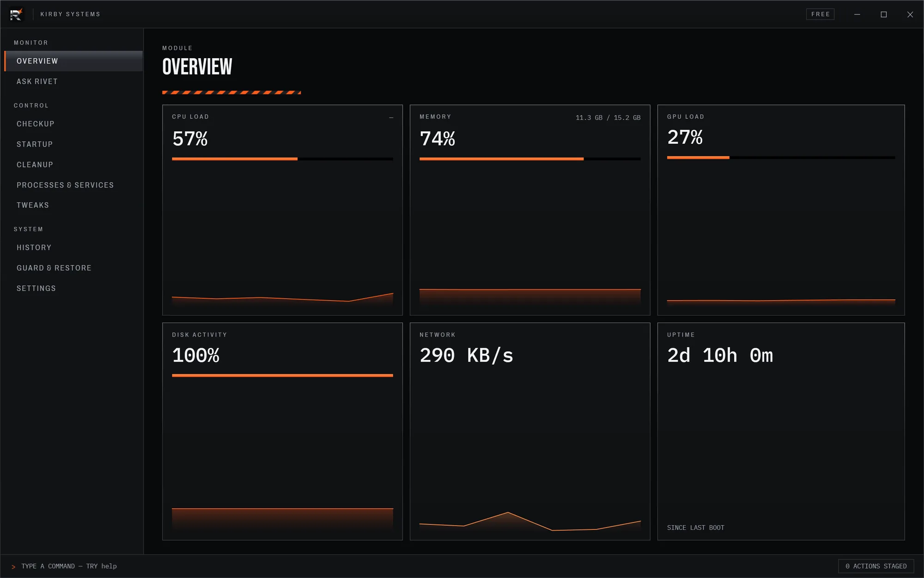Open Processes & Services
Viewport: 924px width, 578px height.
[x=73, y=185]
